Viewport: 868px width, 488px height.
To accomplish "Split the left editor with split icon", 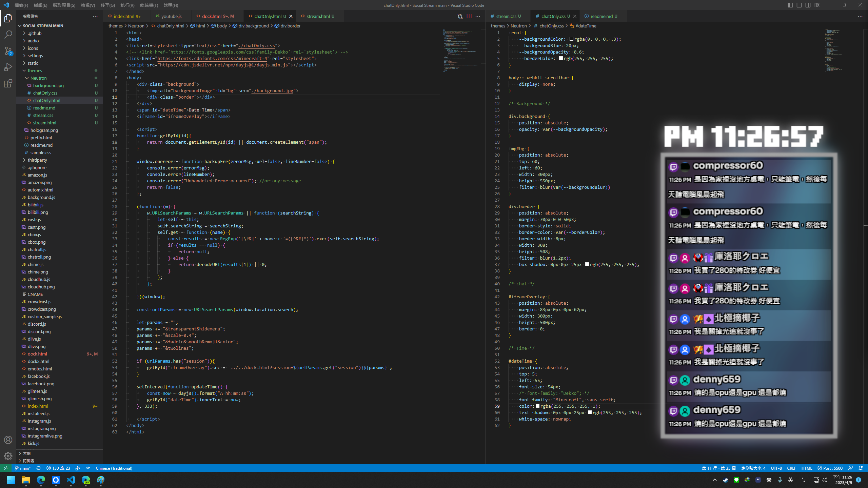I will coord(469,16).
